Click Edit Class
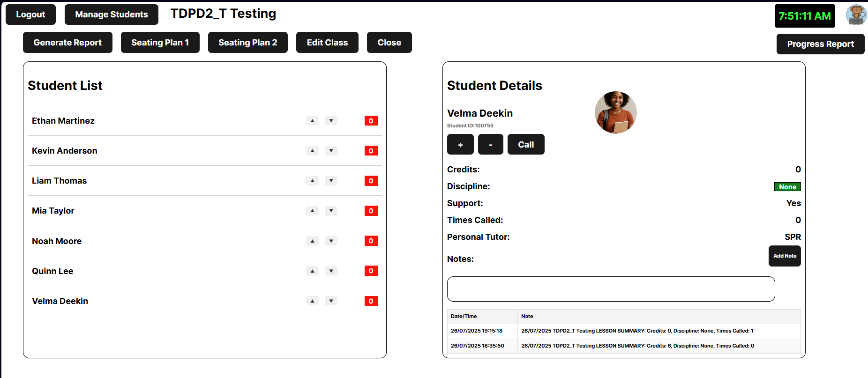Viewport: 868px width, 378px height. click(x=327, y=43)
